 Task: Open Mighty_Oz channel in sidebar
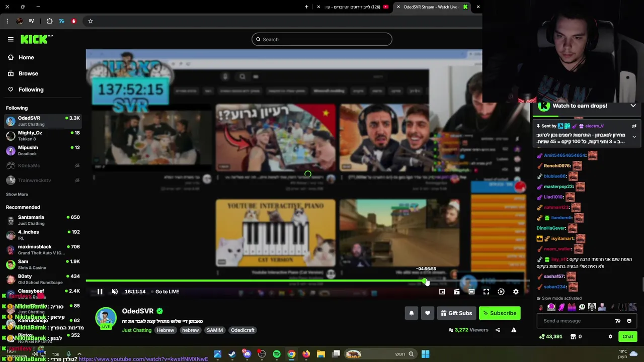coord(43,135)
